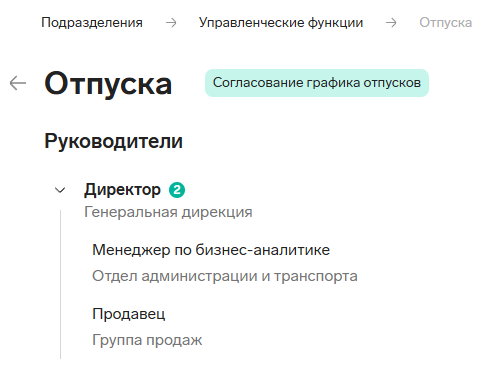
Task: Select the Продавец position
Action: [129, 314]
